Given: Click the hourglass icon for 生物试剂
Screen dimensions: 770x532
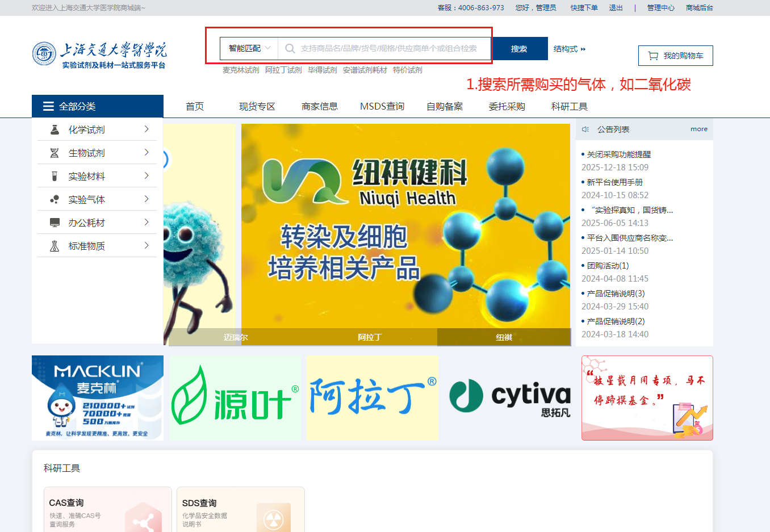Looking at the screenshot, I should [x=55, y=153].
